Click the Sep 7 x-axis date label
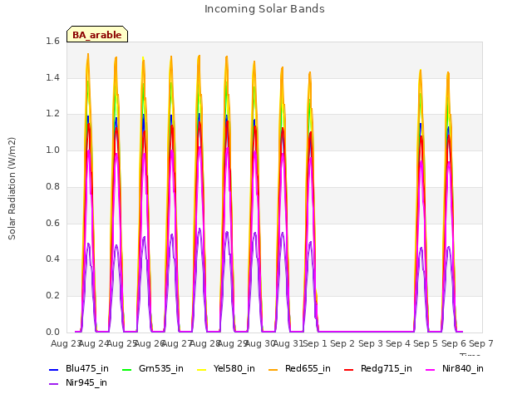Screen dimensions: 532x399 tap(481, 343)
